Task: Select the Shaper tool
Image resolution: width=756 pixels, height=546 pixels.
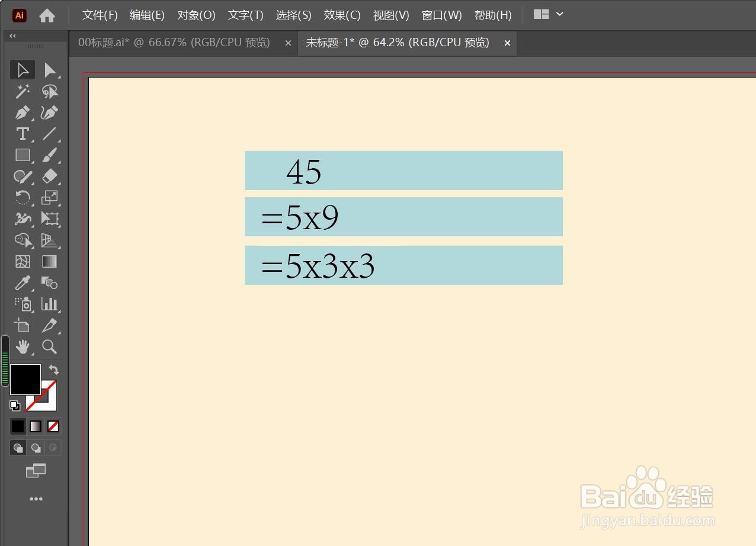Action: [23, 176]
